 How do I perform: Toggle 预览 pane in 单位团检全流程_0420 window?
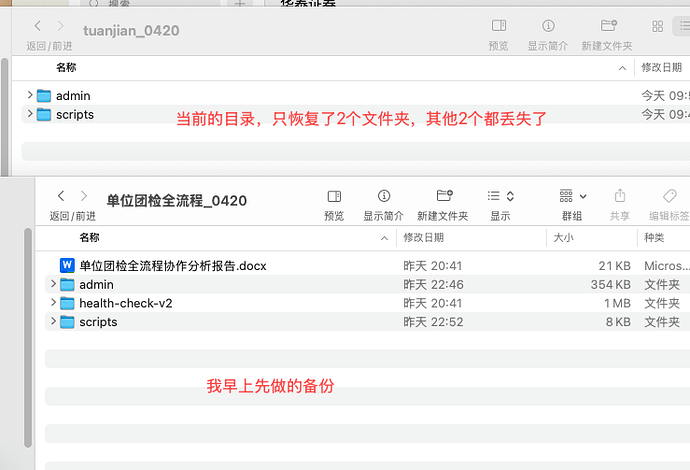(x=334, y=196)
